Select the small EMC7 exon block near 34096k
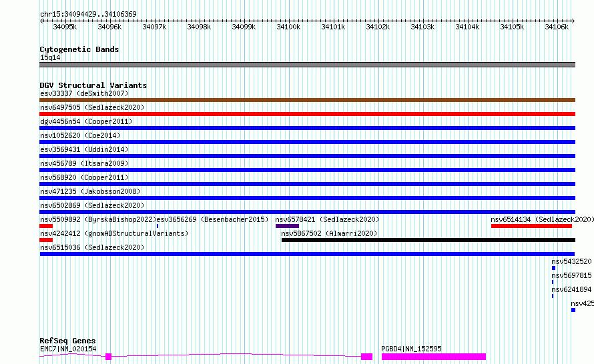 (108, 357)
